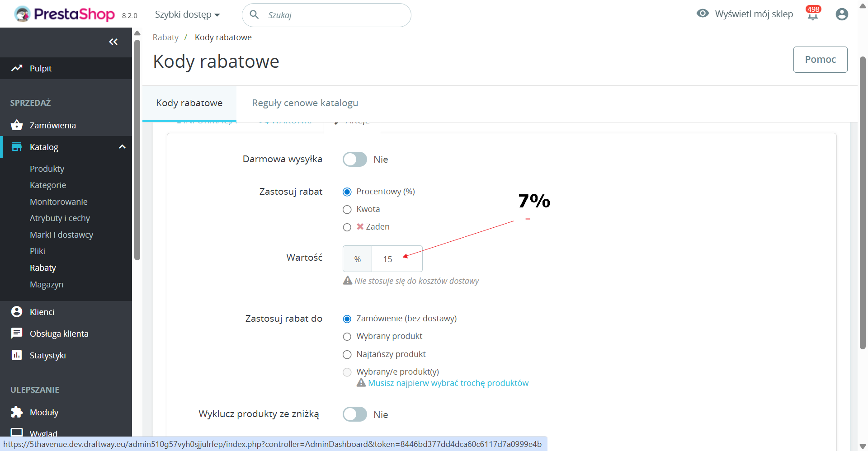
Task: Click the Klienci person icon
Action: coord(17,312)
